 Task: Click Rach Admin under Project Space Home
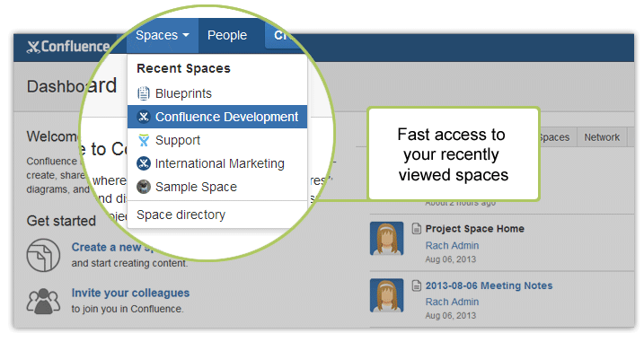coord(452,246)
